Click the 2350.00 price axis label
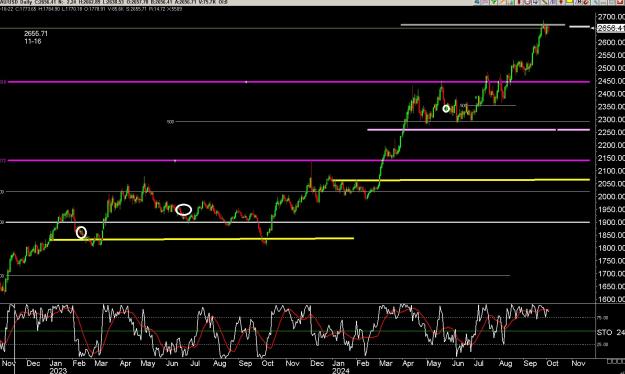This screenshot has width=625, height=374. (x=611, y=106)
